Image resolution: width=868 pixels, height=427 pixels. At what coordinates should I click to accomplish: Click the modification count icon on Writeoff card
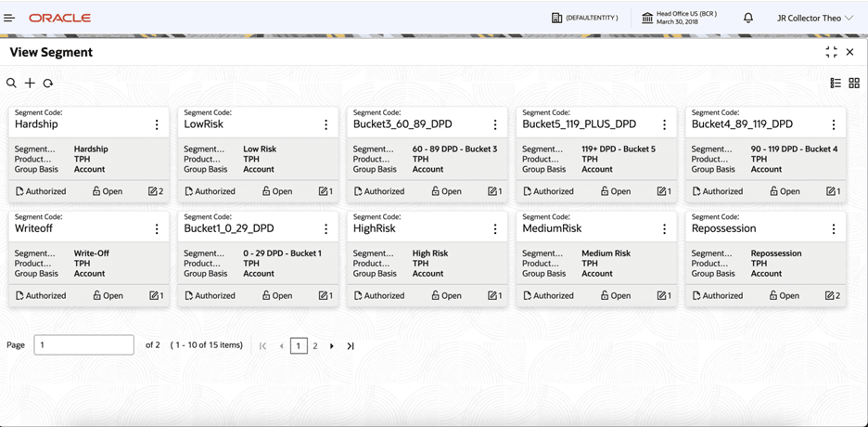(x=156, y=296)
